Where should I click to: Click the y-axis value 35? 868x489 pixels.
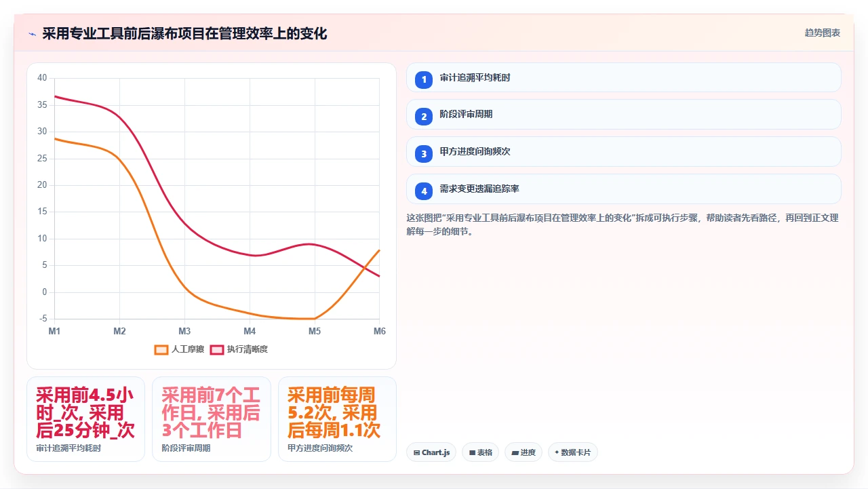tap(42, 105)
